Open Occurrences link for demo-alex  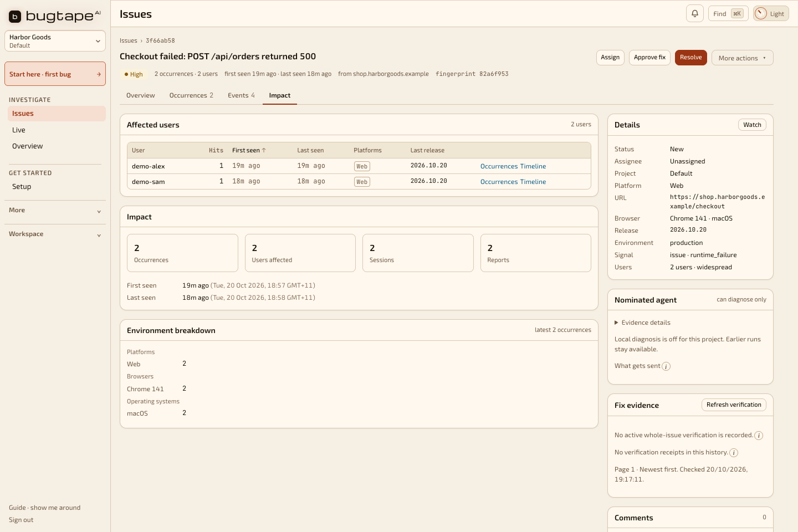pos(499,166)
